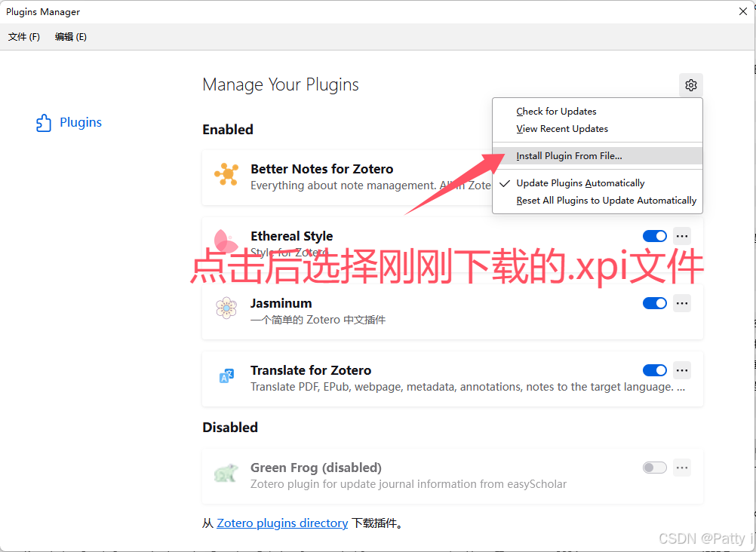Select the Plugins sidebar category

point(69,122)
